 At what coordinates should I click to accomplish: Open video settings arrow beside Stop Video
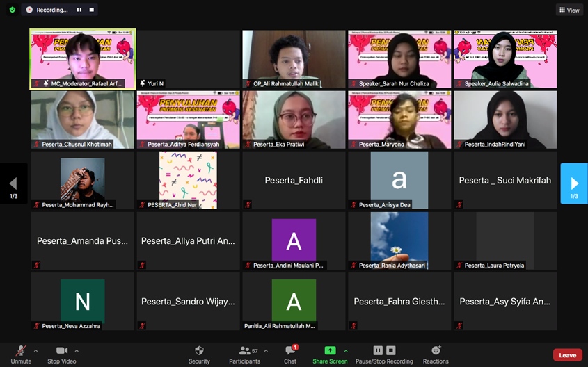77,350
